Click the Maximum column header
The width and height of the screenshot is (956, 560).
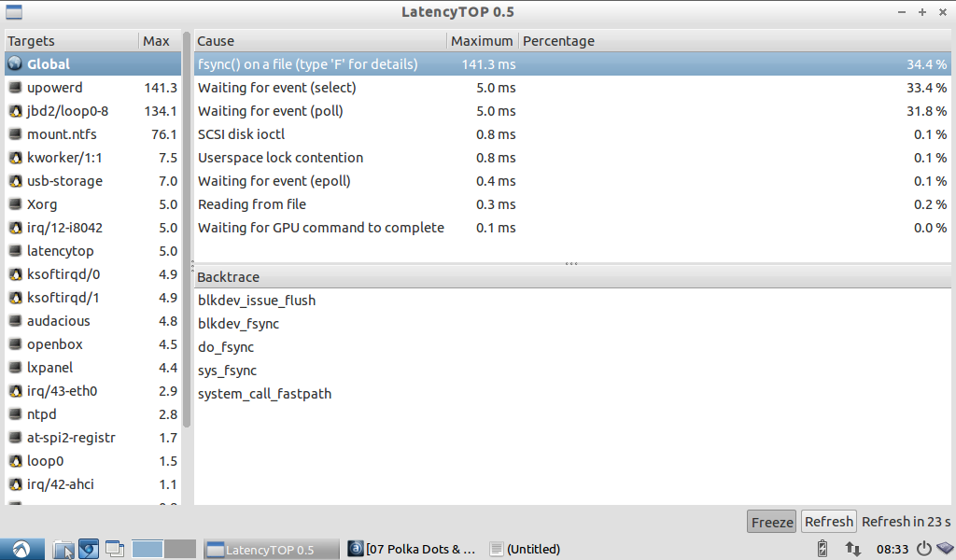[x=483, y=41]
